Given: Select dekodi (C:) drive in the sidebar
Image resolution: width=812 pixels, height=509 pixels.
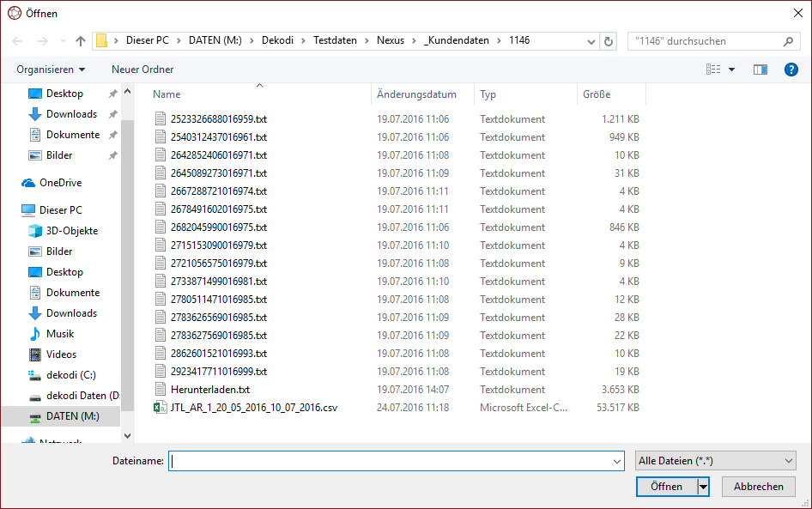Looking at the screenshot, I should 71,375.
